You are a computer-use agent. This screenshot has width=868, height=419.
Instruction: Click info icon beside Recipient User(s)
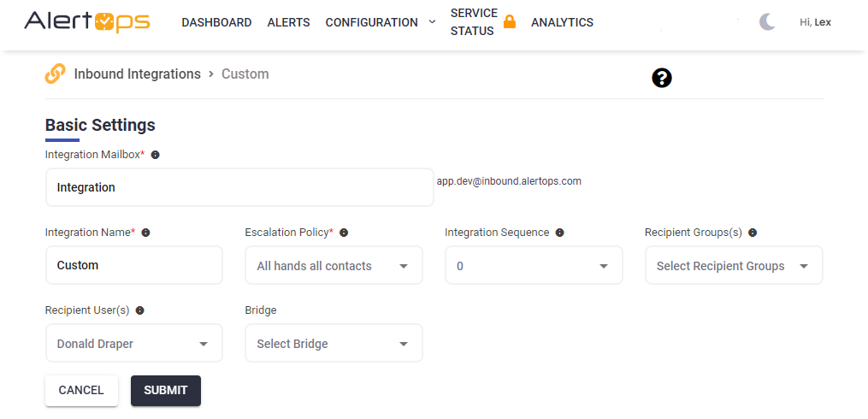[139, 310]
